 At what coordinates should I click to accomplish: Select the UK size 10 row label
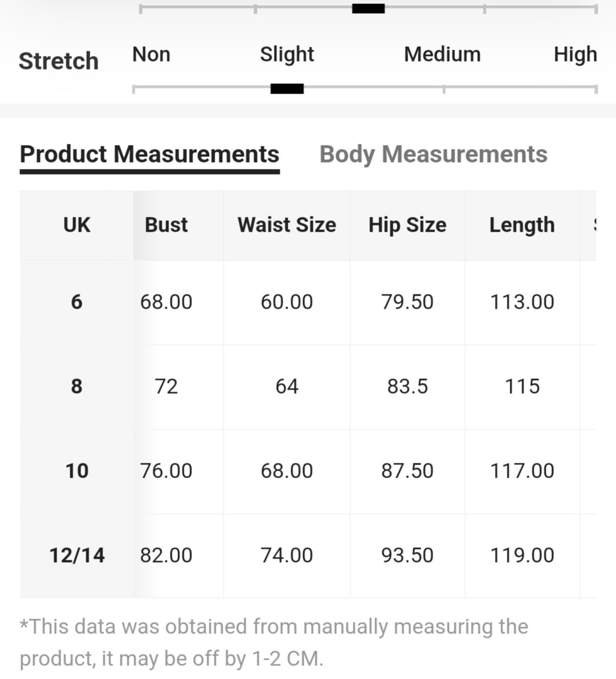[77, 471]
